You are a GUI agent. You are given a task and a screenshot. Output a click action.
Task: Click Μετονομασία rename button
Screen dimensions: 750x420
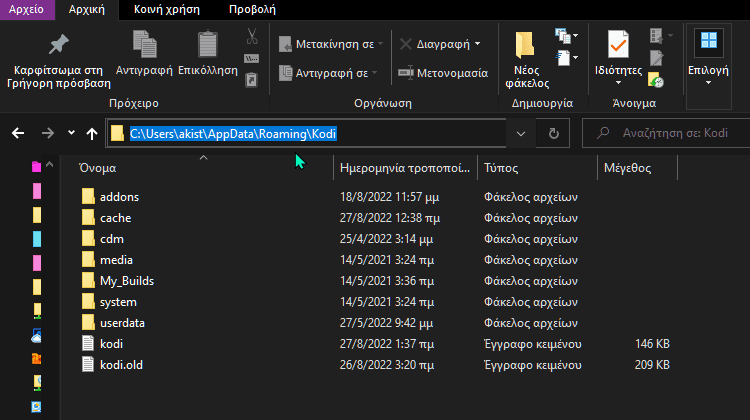pyautogui.click(x=443, y=73)
